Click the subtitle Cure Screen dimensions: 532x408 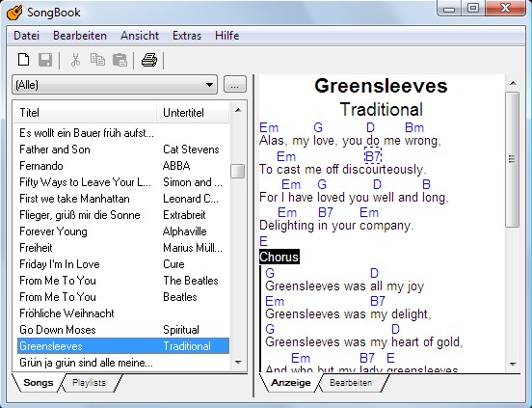pyautogui.click(x=173, y=264)
